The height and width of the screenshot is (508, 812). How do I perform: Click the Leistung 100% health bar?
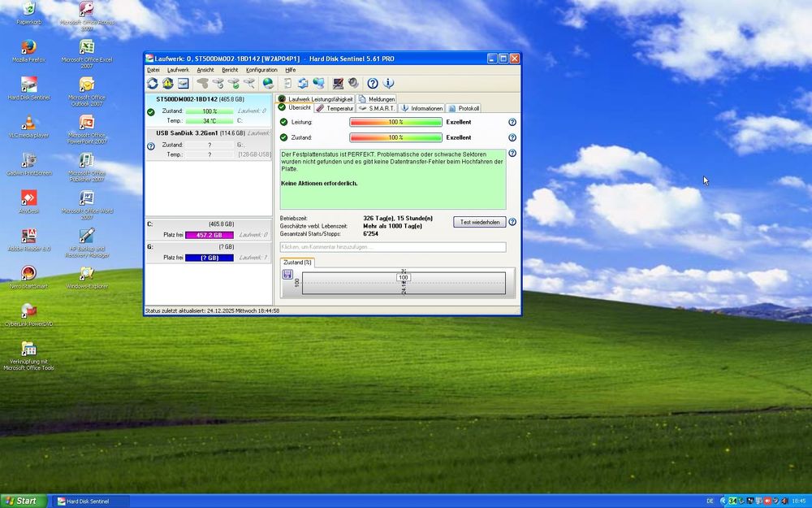[x=397, y=122]
